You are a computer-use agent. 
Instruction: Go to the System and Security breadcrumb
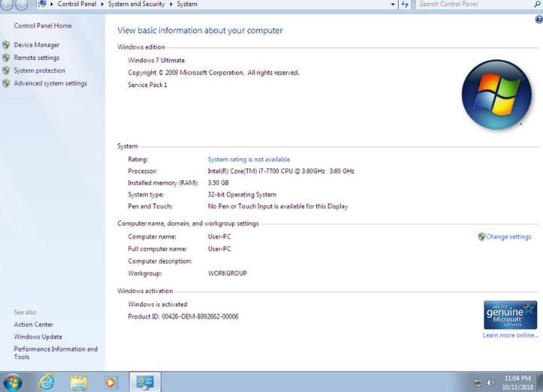(x=137, y=5)
